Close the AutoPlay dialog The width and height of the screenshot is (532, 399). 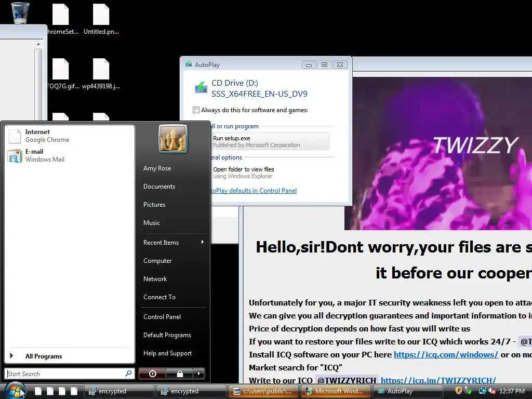point(340,65)
